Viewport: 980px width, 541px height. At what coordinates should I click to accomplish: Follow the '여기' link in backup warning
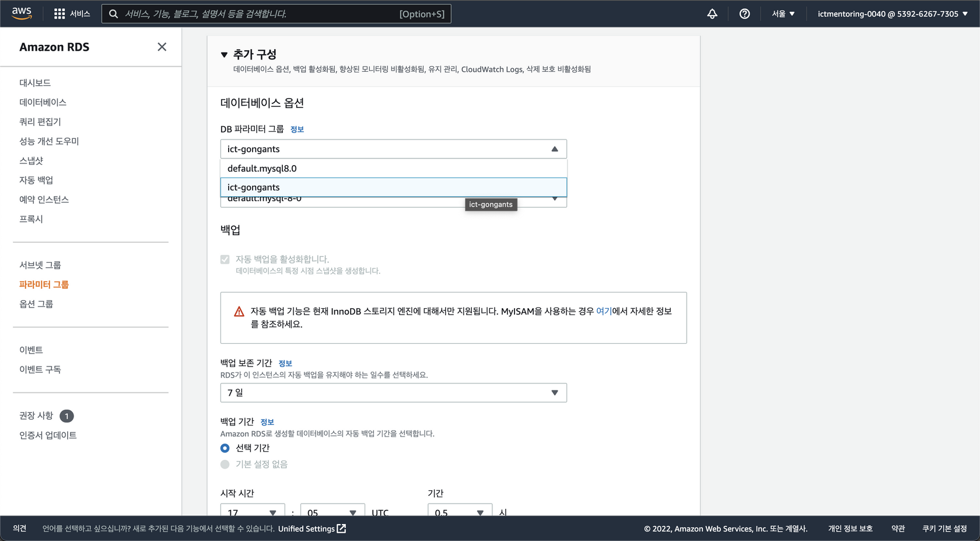pos(604,312)
